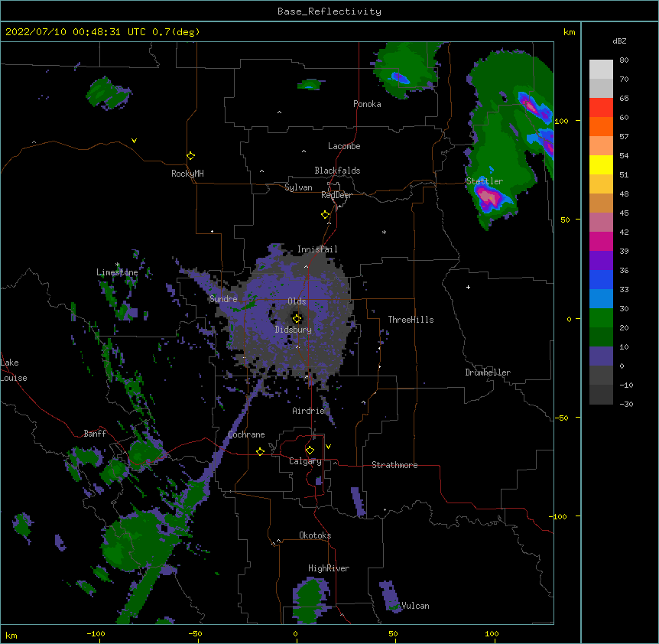Click the magenta storm core below Stettler
Viewport: 659px width, 644px height.
pos(489,197)
